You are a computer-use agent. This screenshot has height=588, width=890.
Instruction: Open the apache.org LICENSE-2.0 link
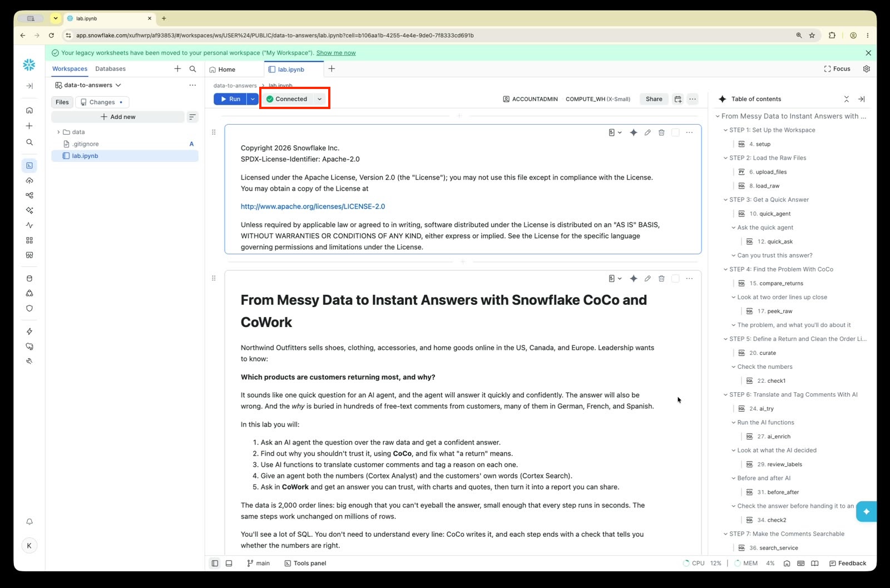click(313, 206)
